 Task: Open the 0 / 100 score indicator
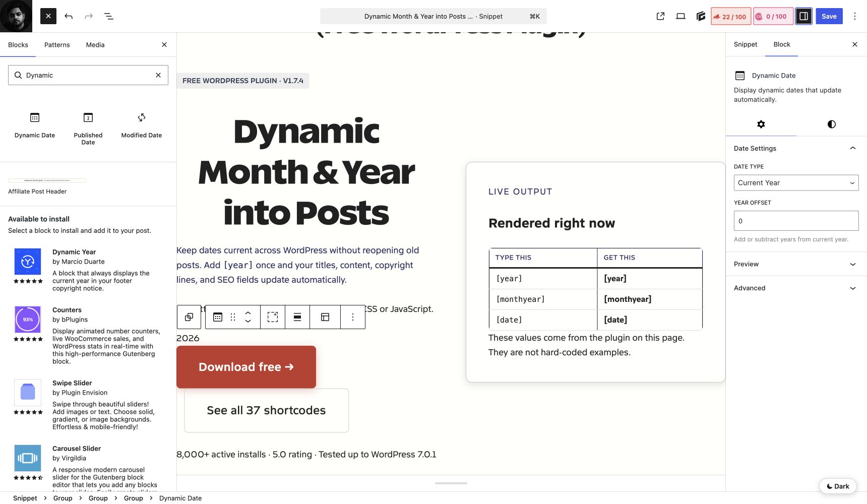click(773, 16)
